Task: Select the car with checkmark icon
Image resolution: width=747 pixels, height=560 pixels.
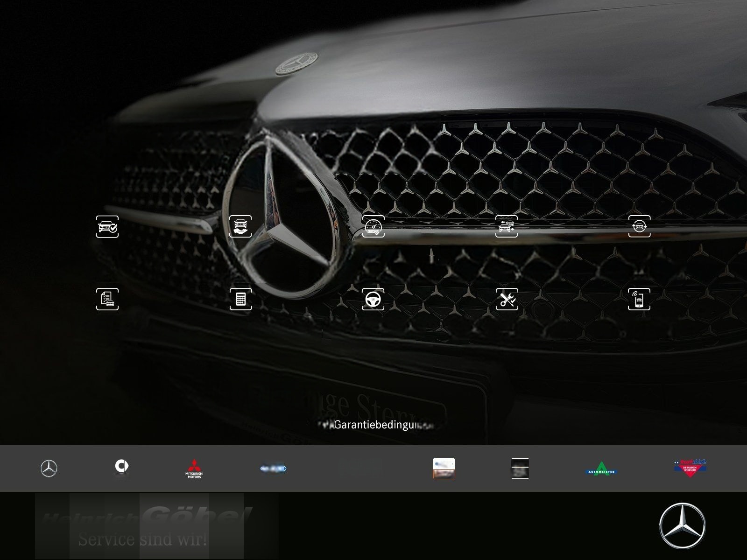Action: (107, 228)
